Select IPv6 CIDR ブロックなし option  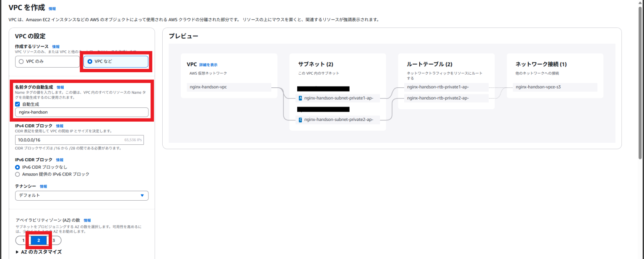tap(18, 167)
